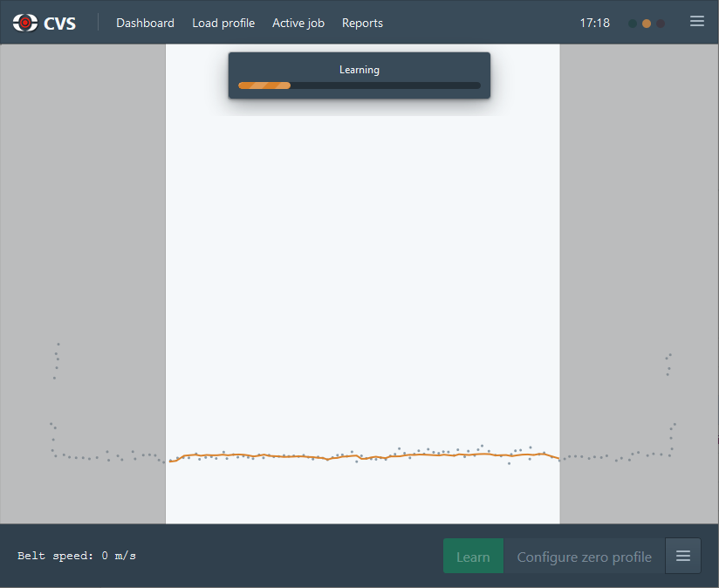Screen dimensions: 719x588
Task: Open the options menu beside Configure zero profile
Action: [x=682, y=556]
